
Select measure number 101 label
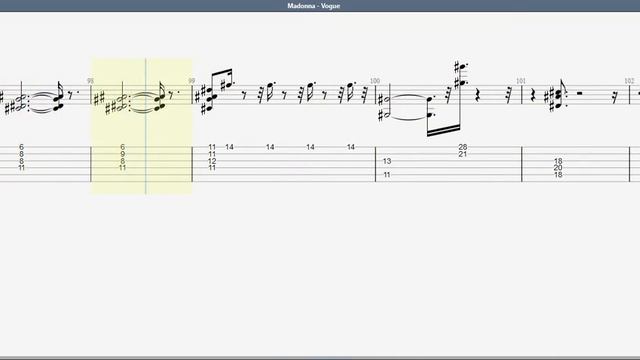(x=521, y=81)
